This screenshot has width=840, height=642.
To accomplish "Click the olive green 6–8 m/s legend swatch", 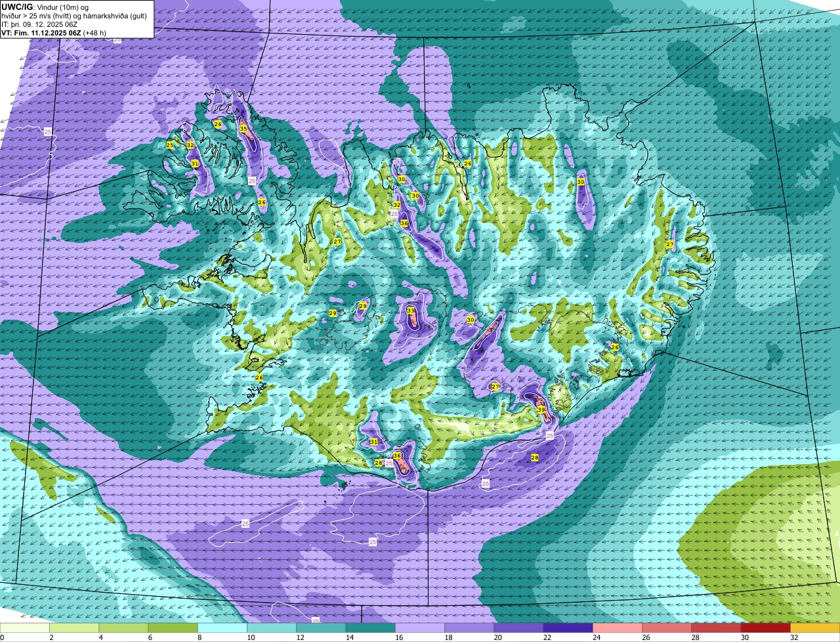I will click(x=173, y=628).
